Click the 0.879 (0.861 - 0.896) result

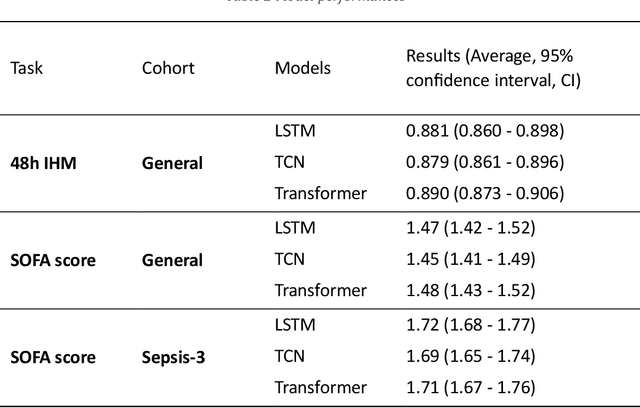485,162
